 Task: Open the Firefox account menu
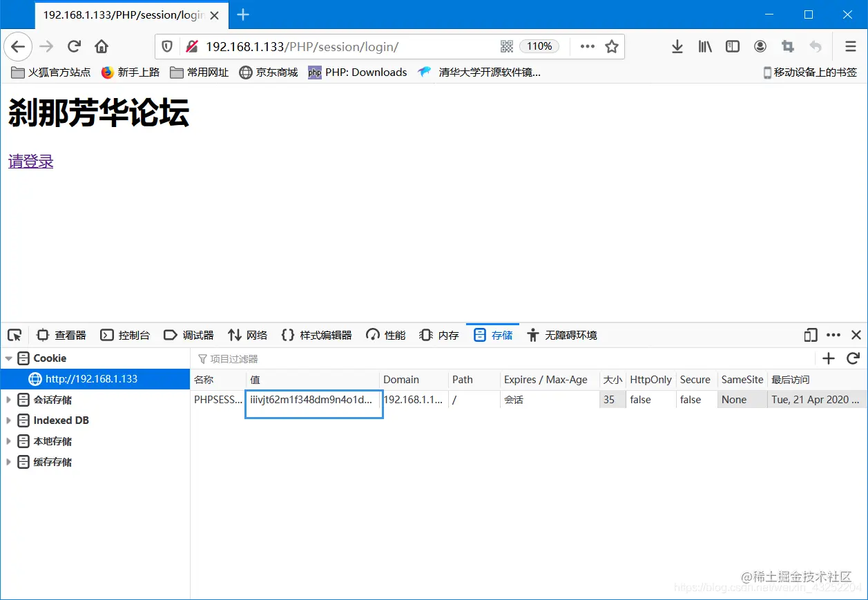point(760,46)
